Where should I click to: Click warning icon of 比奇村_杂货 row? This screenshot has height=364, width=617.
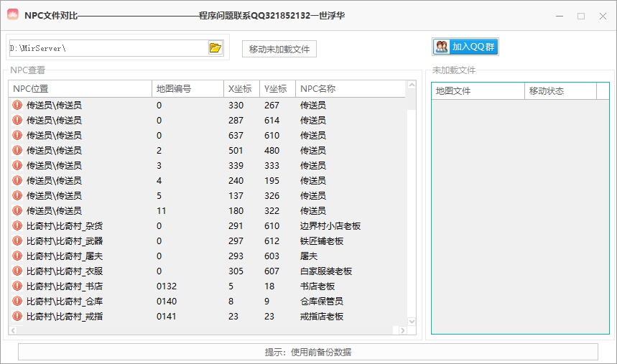click(17, 225)
